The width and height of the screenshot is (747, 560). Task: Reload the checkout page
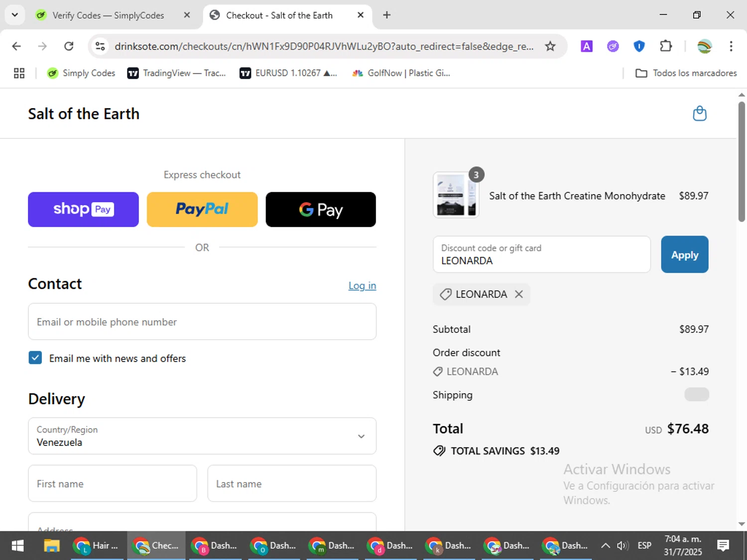pos(69,46)
